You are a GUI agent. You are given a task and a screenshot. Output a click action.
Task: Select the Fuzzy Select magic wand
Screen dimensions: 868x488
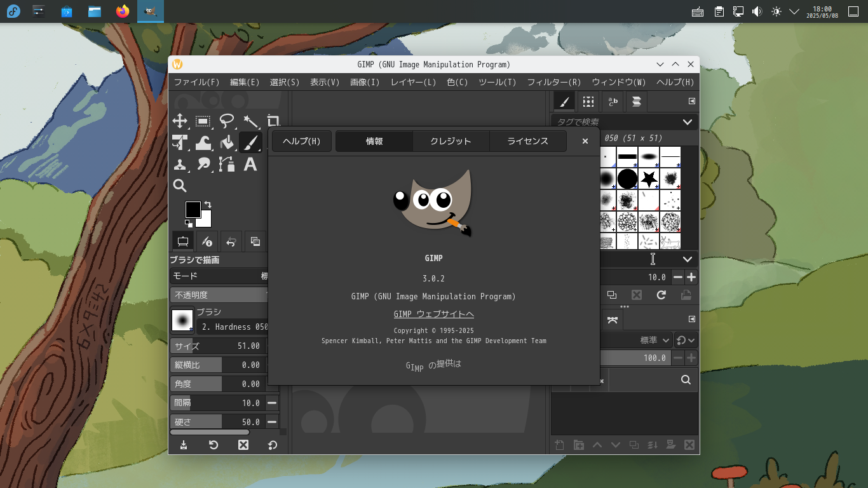pos(250,121)
